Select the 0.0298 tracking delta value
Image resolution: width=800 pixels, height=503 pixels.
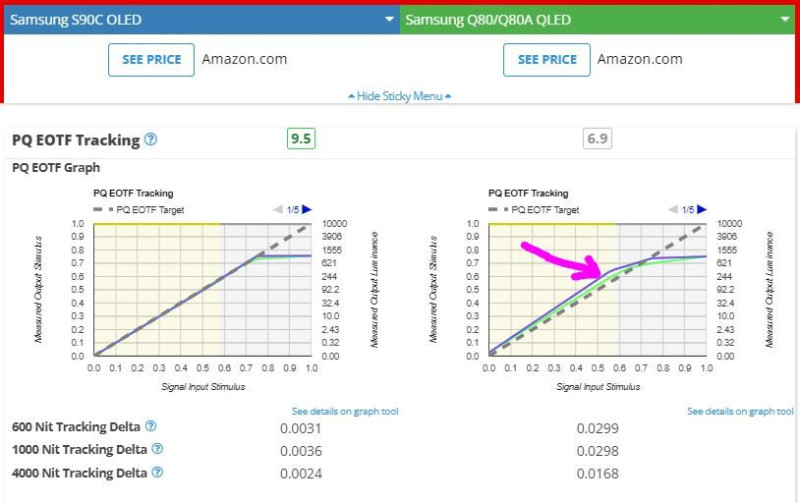click(x=597, y=451)
